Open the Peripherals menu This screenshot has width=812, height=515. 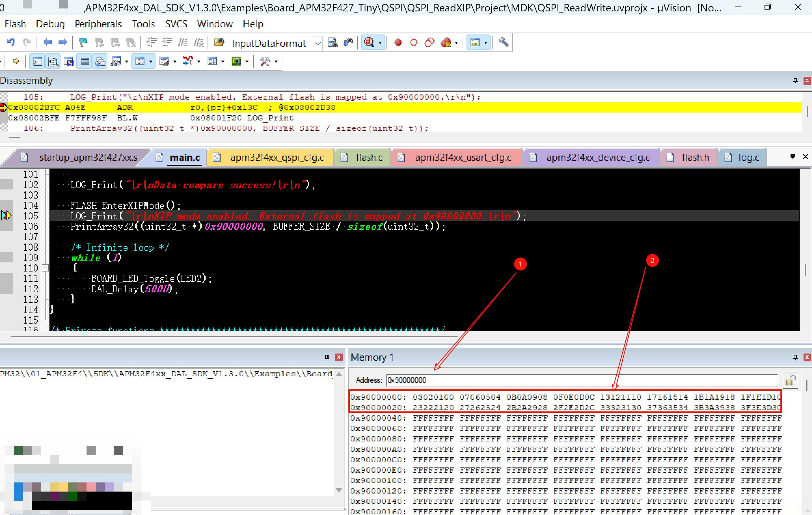(x=98, y=24)
